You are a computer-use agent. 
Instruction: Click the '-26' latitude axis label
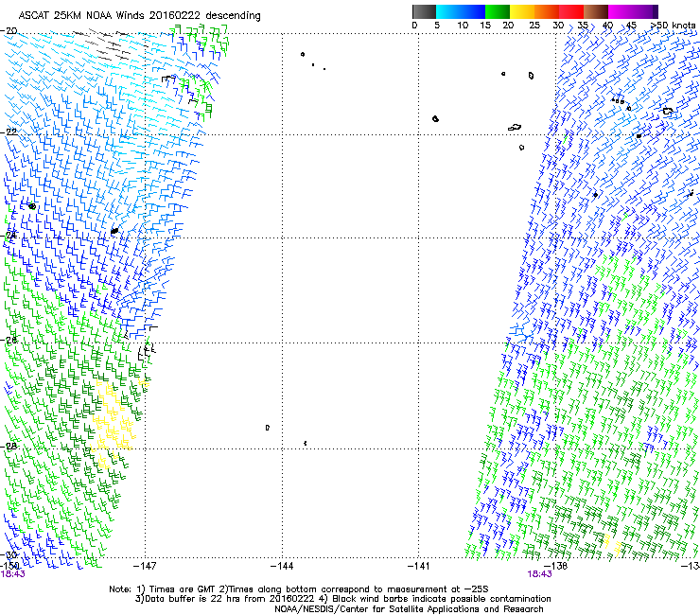9,340
